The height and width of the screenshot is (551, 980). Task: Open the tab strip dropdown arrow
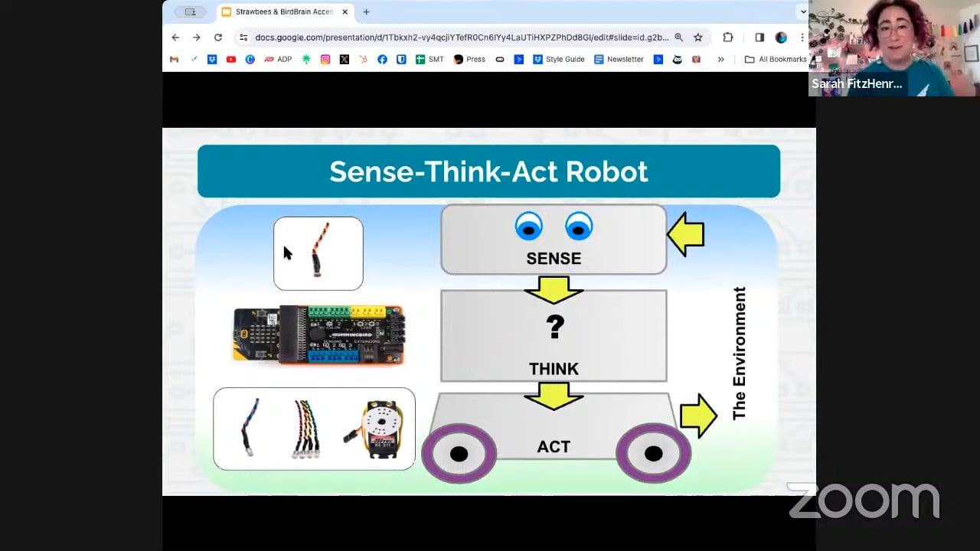coord(802,11)
